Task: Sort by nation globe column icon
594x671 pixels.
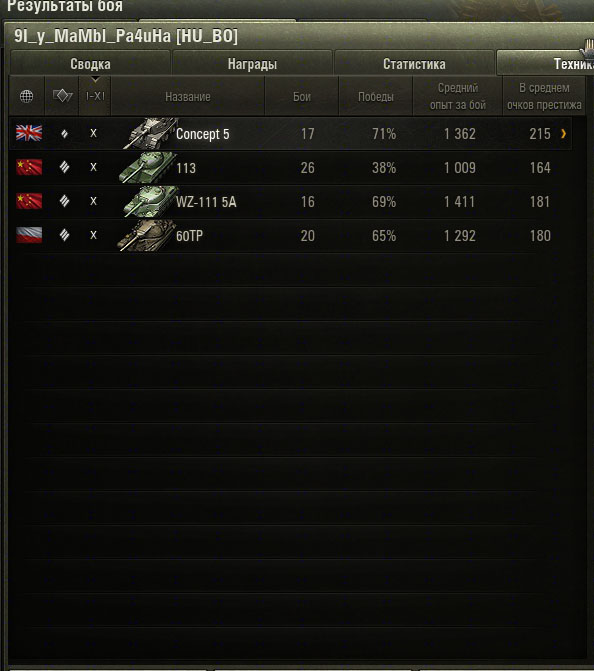Action: (x=27, y=96)
